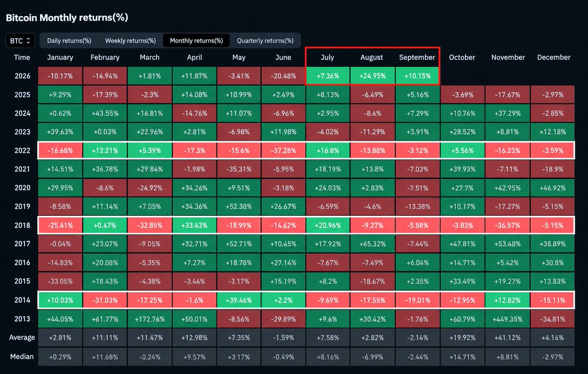The width and height of the screenshot is (588, 374).
Task: Select the Median February value +11.68%
Action: (x=105, y=356)
